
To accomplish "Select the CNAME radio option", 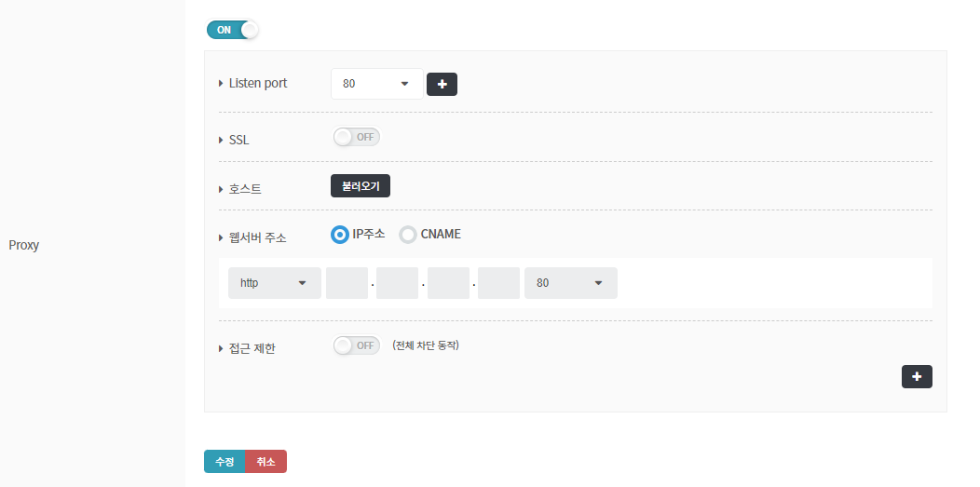I will 408,235.
